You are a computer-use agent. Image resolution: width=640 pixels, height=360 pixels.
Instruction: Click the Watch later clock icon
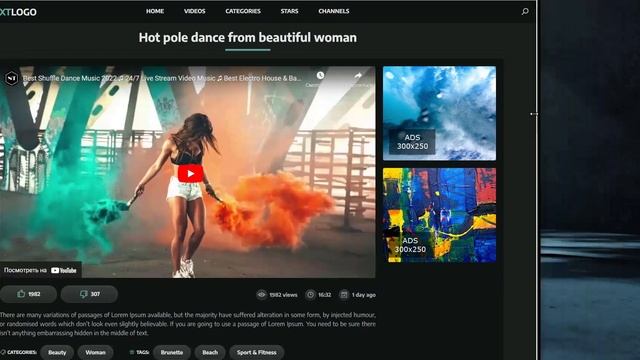coord(320,76)
